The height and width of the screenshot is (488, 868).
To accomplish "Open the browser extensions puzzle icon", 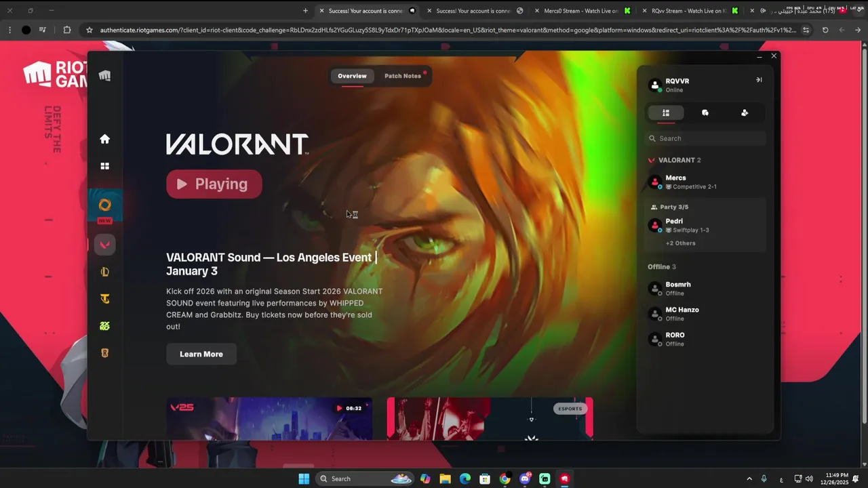I will point(66,30).
